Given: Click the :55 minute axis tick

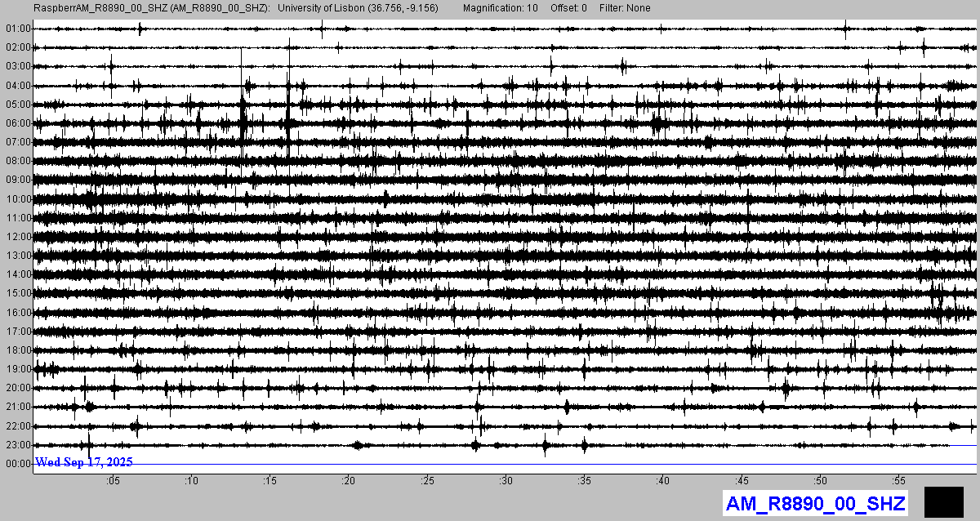Looking at the screenshot, I should coord(899,481).
